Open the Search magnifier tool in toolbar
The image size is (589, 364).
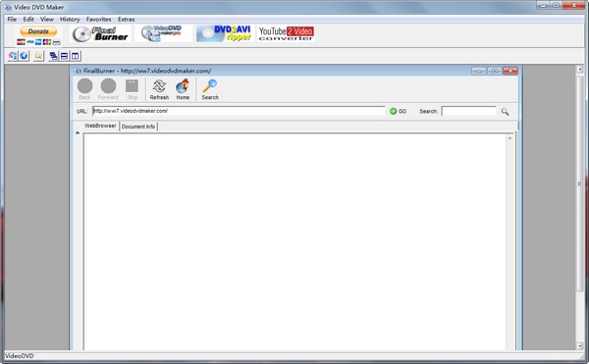(210, 89)
